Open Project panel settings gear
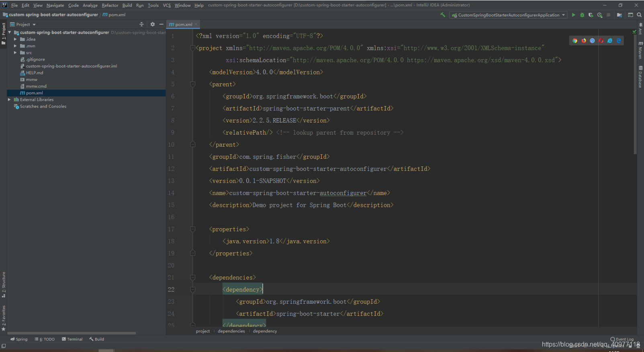This screenshot has width=644, height=352. (x=153, y=25)
